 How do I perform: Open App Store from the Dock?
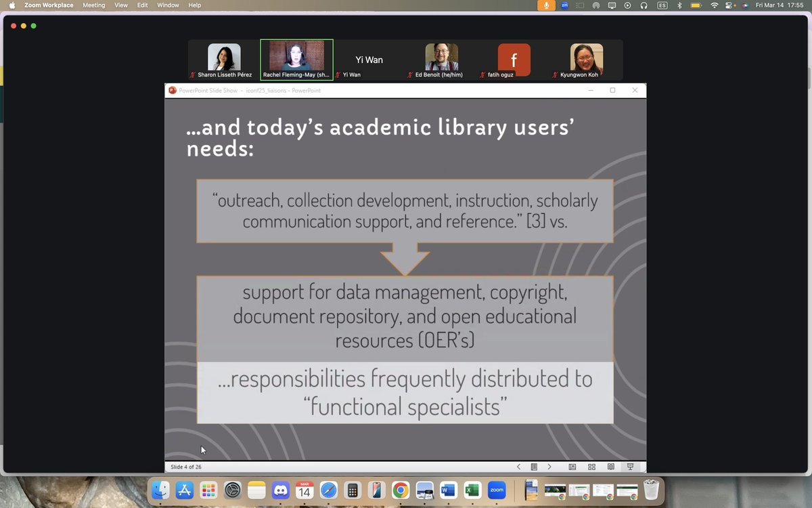click(185, 490)
